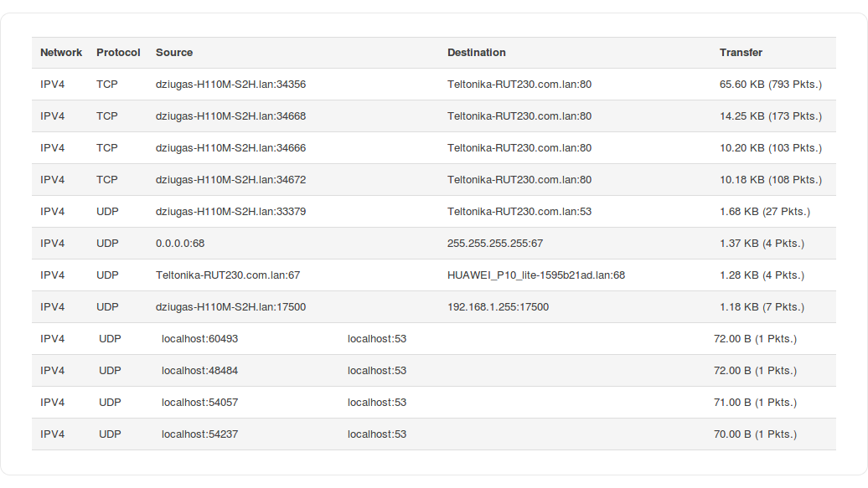Click destination 192.168.1.255:17500
The width and height of the screenshot is (868, 488).
click(x=498, y=307)
